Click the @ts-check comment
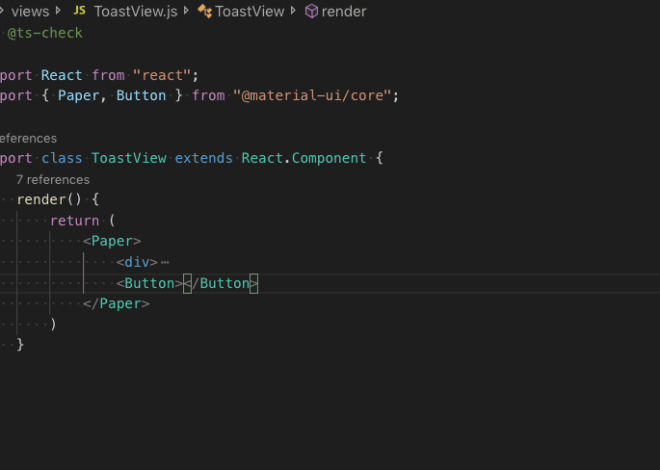Viewport: 660px width, 470px height. tap(45, 33)
